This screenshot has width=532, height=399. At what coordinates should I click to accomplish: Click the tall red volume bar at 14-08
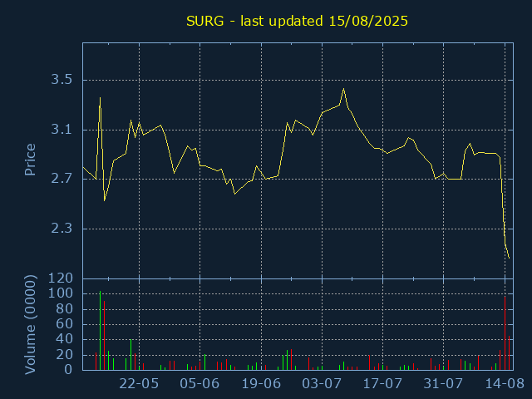[x=505, y=333]
